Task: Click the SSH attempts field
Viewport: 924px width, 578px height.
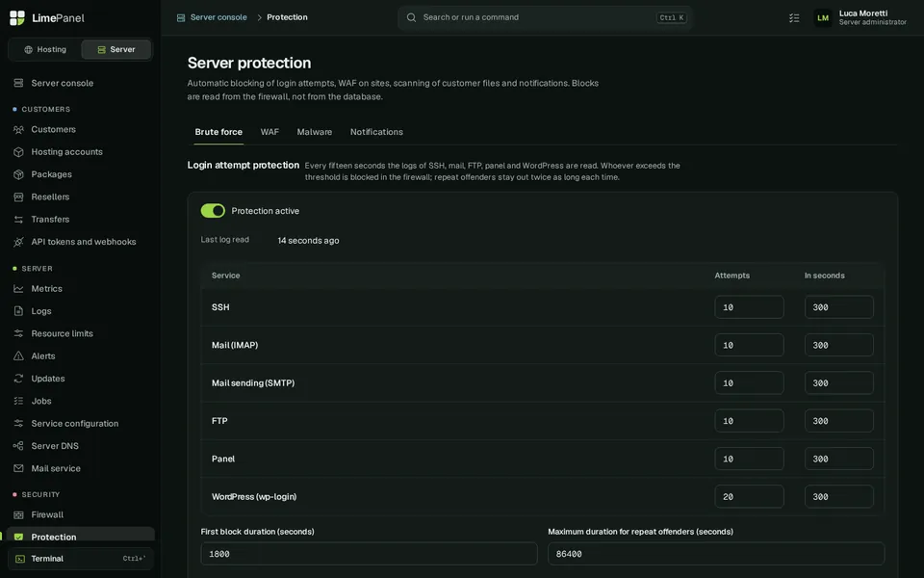Action: [749, 307]
